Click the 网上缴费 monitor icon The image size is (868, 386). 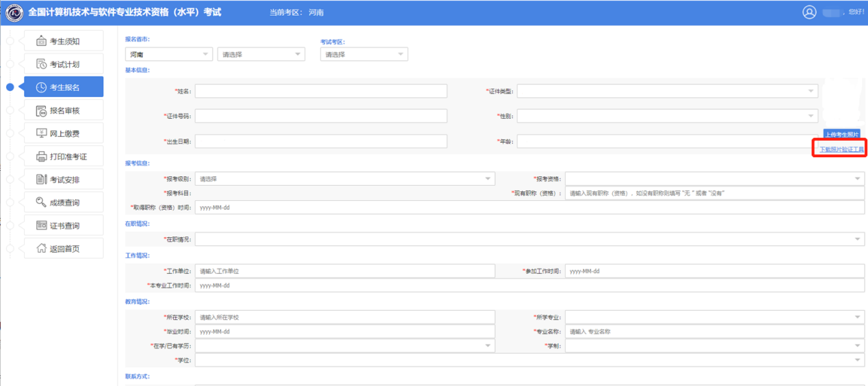[41, 133]
